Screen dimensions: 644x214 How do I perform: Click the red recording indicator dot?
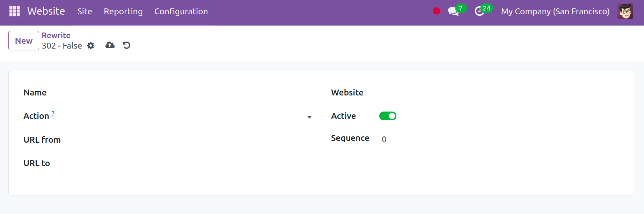click(437, 11)
